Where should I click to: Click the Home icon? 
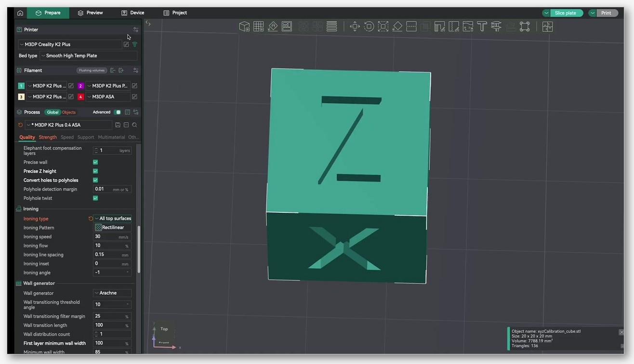[x=20, y=13]
